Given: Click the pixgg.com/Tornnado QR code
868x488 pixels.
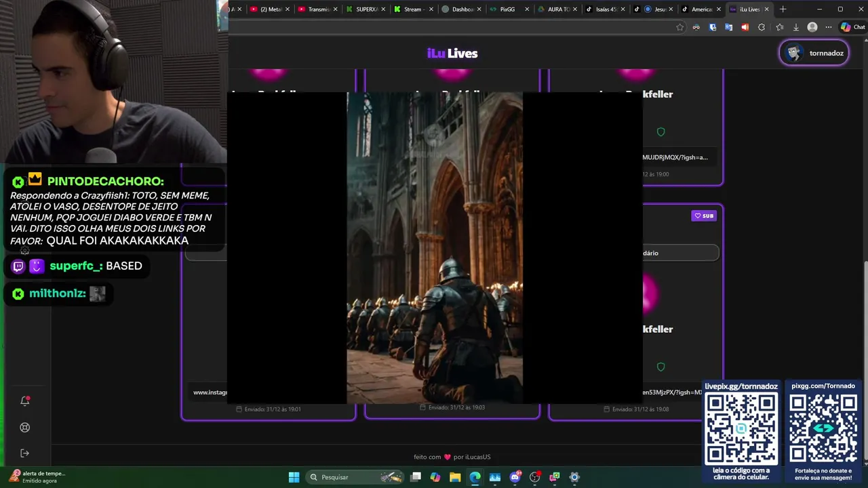Looking at the screenshot, I should pos(823,428).
